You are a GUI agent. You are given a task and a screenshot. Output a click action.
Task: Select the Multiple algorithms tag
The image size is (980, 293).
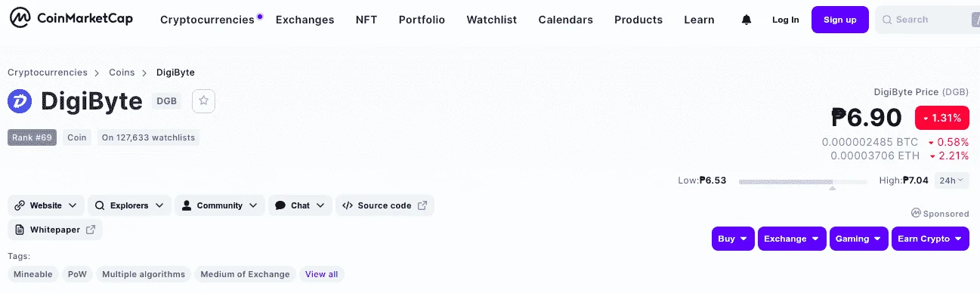coord(144,274)
